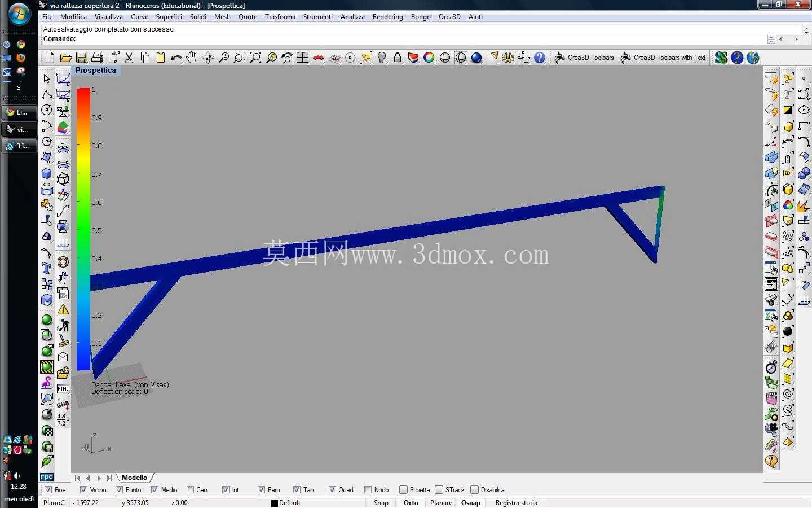The height and width of the screenshot is (508, 812).
Task: Toggle the Vicino osnap checkbox
Action: coord(83,490)
